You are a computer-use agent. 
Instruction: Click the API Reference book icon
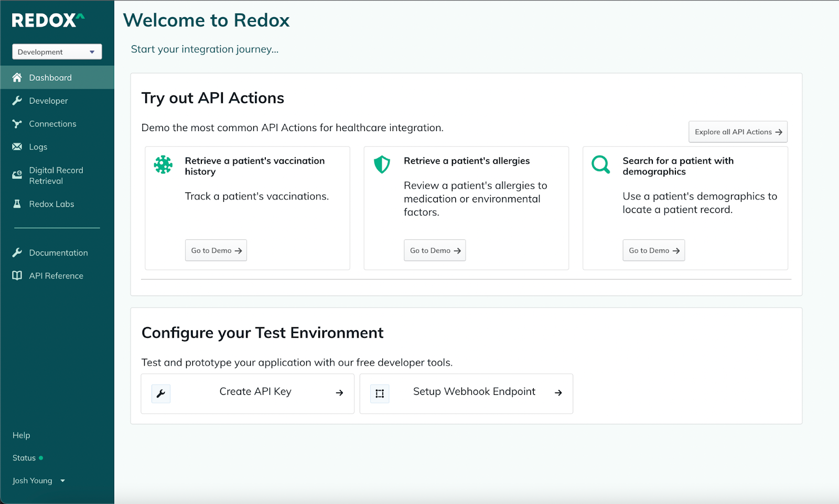click(x=17, y=276)
